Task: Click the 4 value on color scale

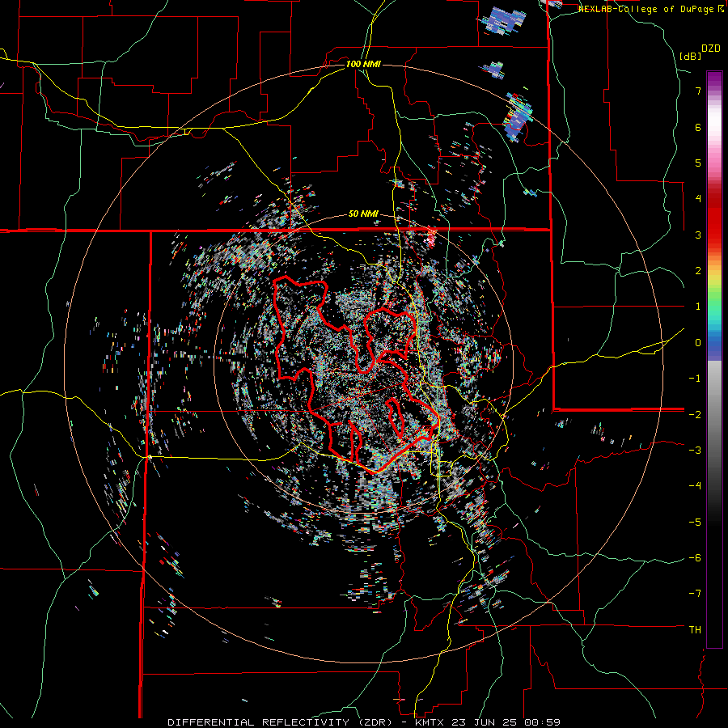Action: [x=698, y=199]
